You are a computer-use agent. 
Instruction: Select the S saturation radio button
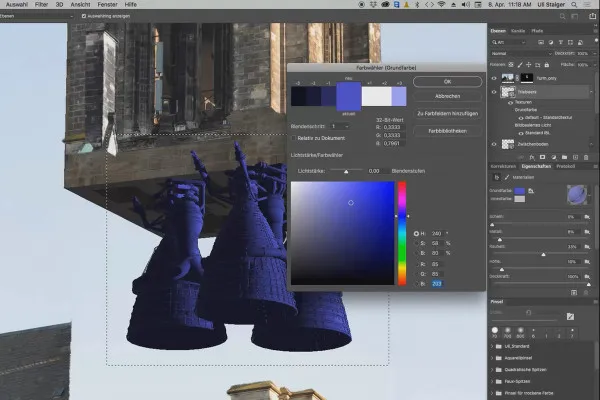click(416, 243)
